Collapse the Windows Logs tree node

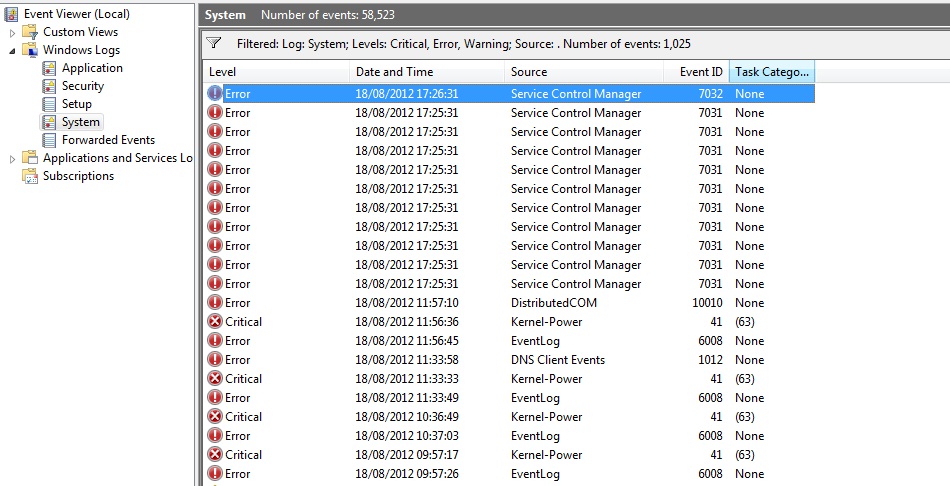(13, 50)
